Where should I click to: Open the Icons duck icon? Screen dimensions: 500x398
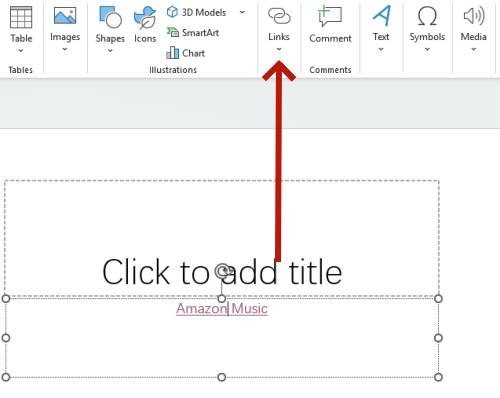point(145,18)
